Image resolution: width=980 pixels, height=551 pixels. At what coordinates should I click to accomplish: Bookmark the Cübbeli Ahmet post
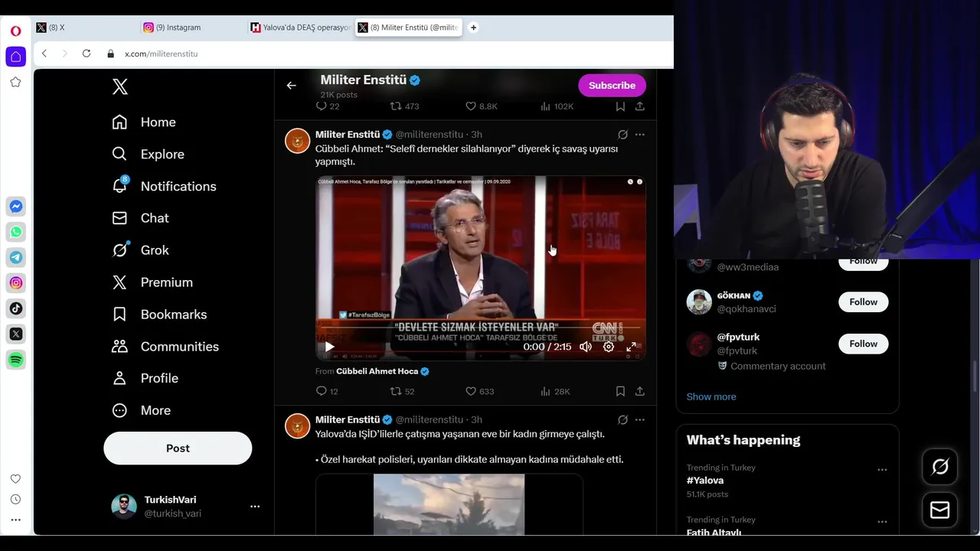click(x=620, y=391)
